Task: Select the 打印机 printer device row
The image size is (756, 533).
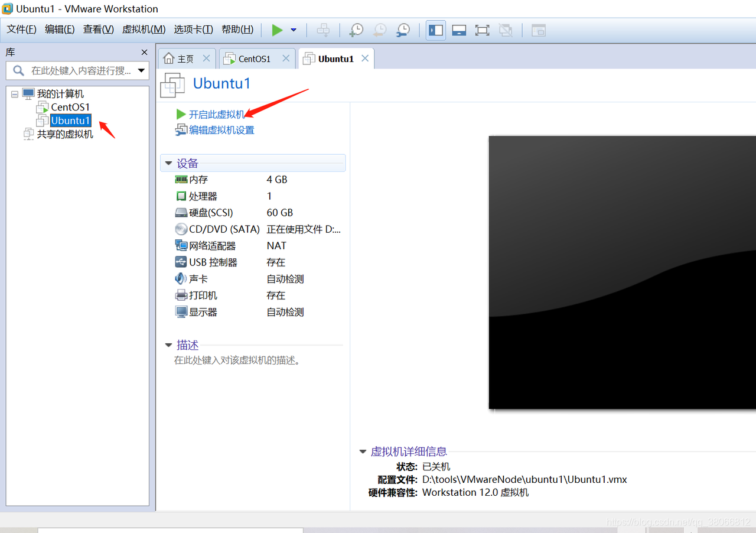Action: [254, 295]
